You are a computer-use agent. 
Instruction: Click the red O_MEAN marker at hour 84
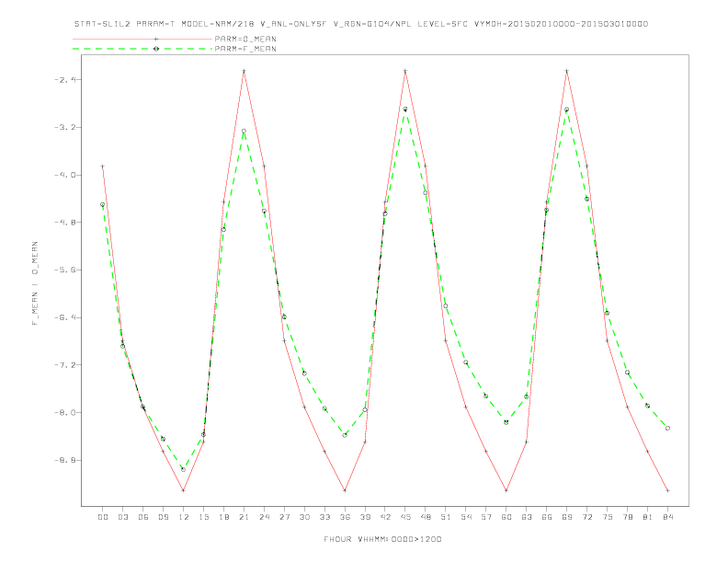667,490
